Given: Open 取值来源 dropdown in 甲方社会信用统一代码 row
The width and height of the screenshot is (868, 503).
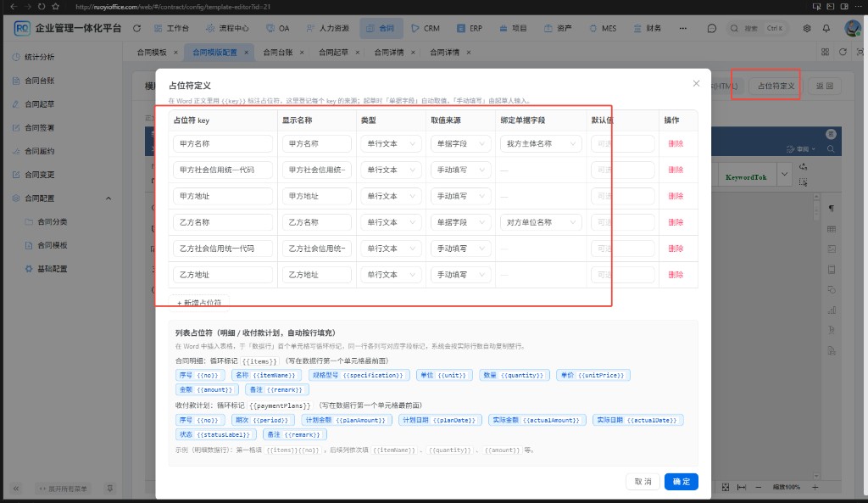Looking at the screenshot, I should [460, 170].
